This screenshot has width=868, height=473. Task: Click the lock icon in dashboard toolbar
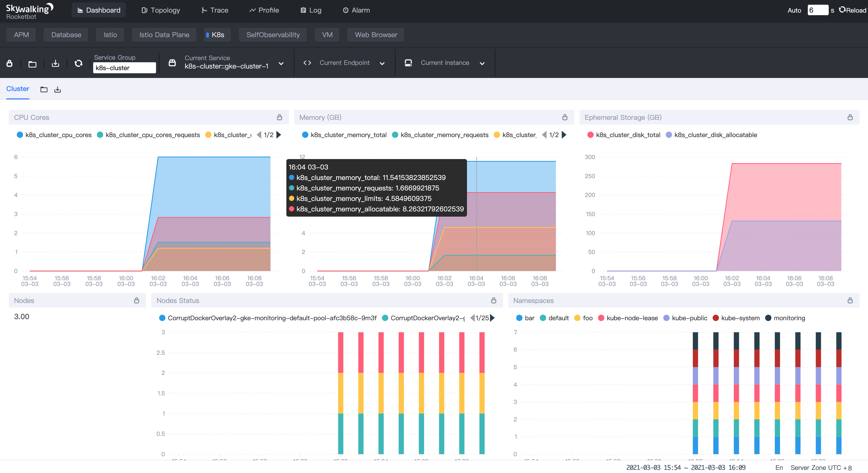point(9,63)
